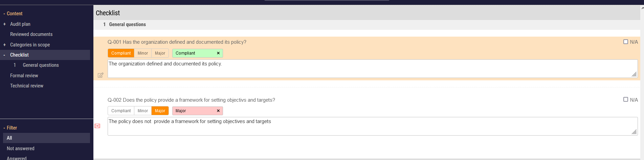This screenshot has height=160, width=644.
Task: Set Q-002 rating to Compliant
Action: pyautogui.click(x=121, y=111)
